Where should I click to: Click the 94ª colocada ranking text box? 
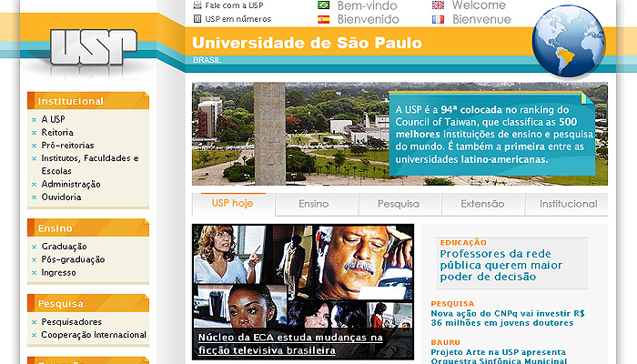click(492, 134)
